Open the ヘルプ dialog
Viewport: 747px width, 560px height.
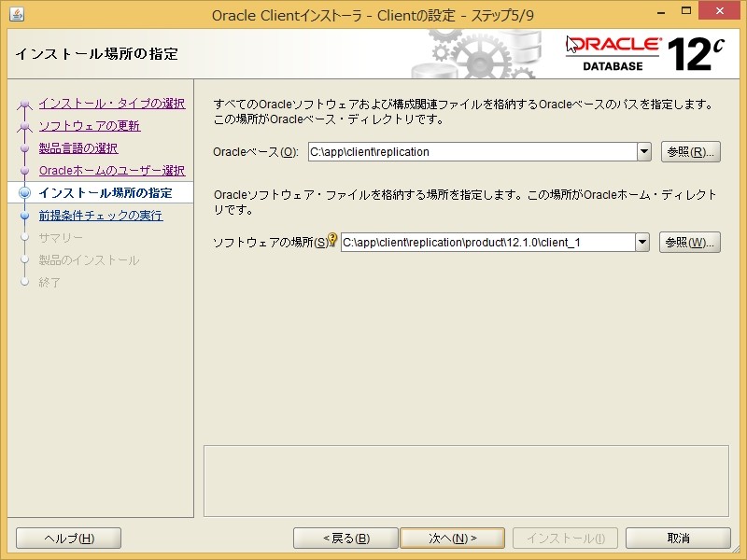tap(67, 538)
